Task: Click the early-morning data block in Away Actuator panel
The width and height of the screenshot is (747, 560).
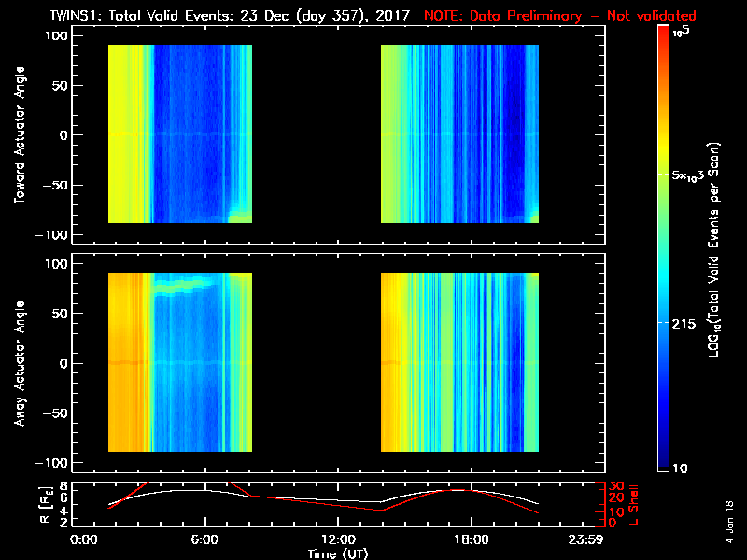Action: (180, 362)
